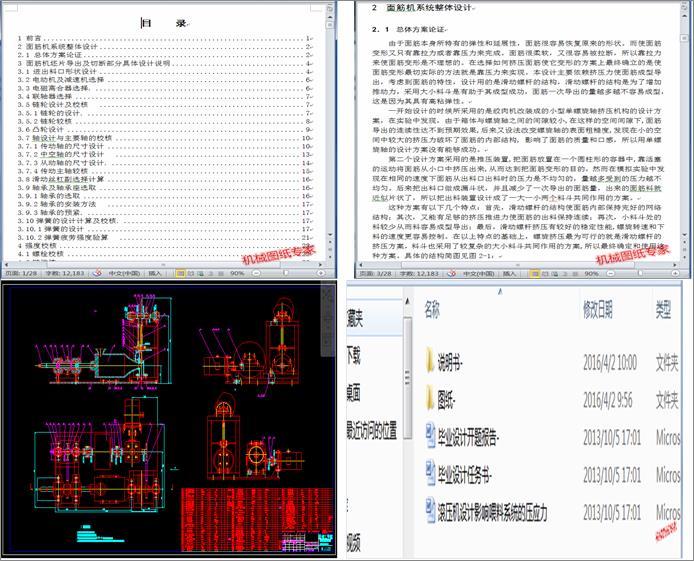
Task: Open zoom dialog via 90% in the page 3/28 window
Action: coord(591,274)
